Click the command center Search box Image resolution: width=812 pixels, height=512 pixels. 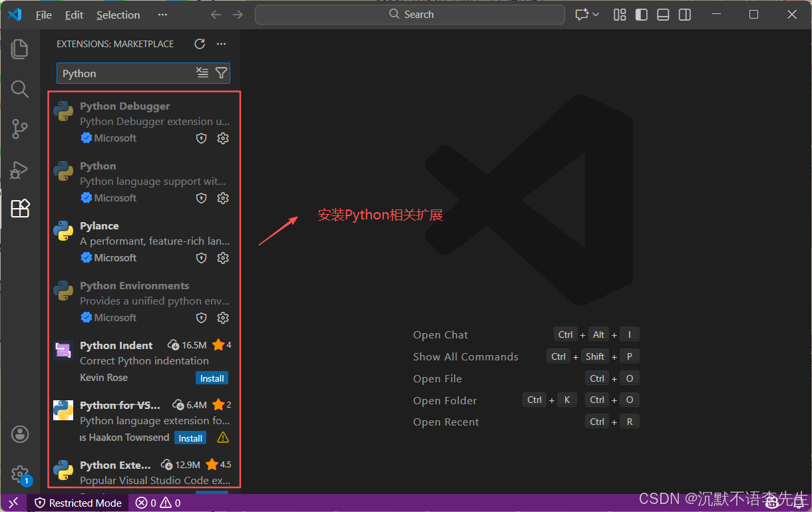[x=410, y=15]
